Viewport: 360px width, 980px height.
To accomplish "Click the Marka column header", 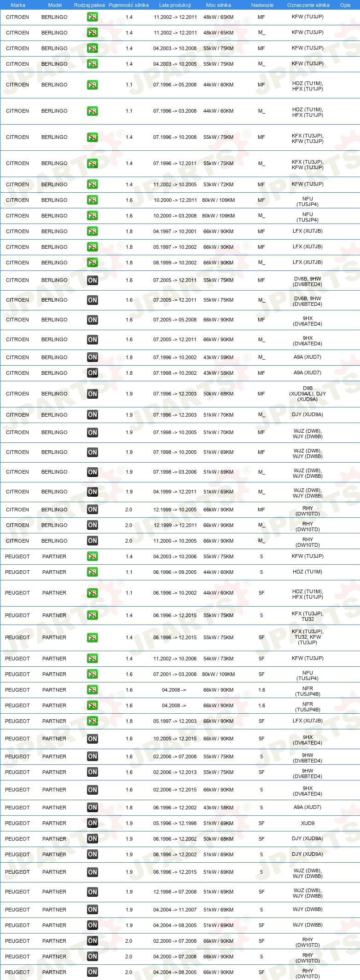I will point(18,5).
